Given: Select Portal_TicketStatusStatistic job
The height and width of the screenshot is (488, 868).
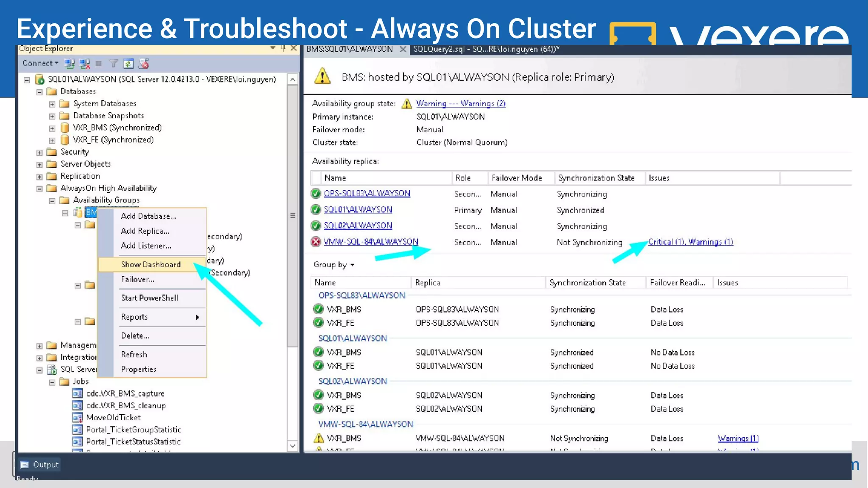Looking at the screenshot, I should tap(133, 441).
